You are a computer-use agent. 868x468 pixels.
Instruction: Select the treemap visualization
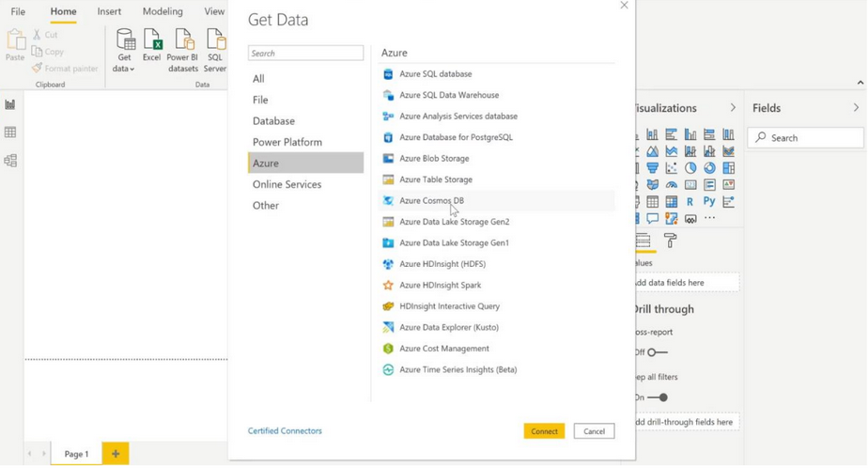729,168
